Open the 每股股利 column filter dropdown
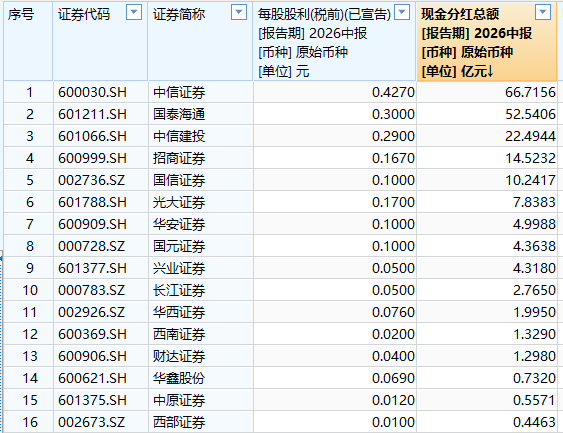 [x=402, y=12]
